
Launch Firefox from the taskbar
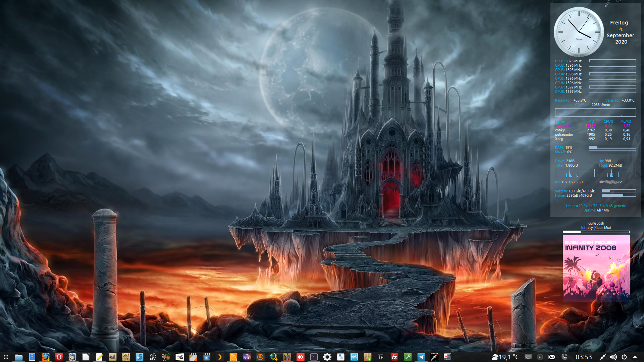coord(45,357)
